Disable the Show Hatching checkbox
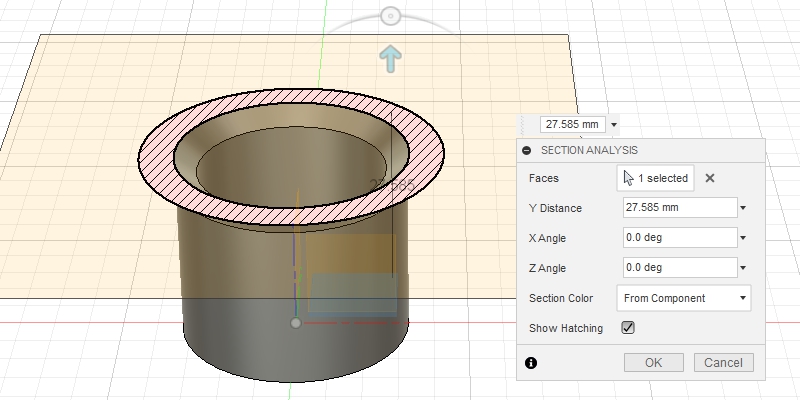This screenshot has width=800, height=400. coord(628,327)
